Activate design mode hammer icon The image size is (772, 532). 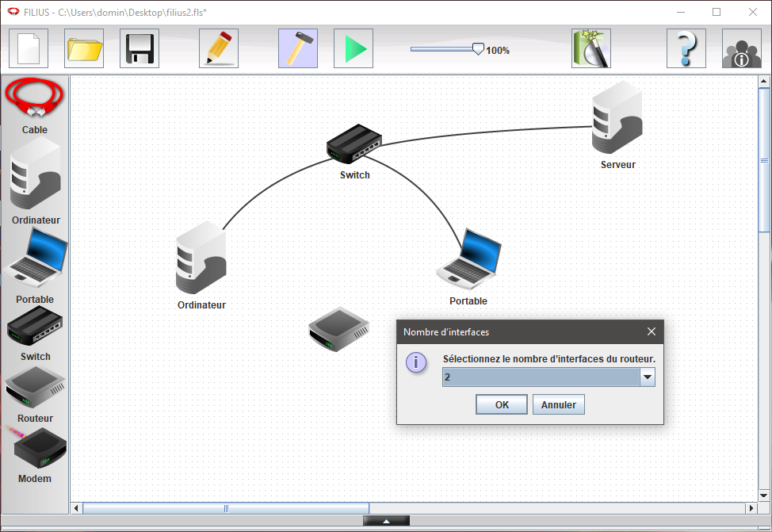click(298, 49)
